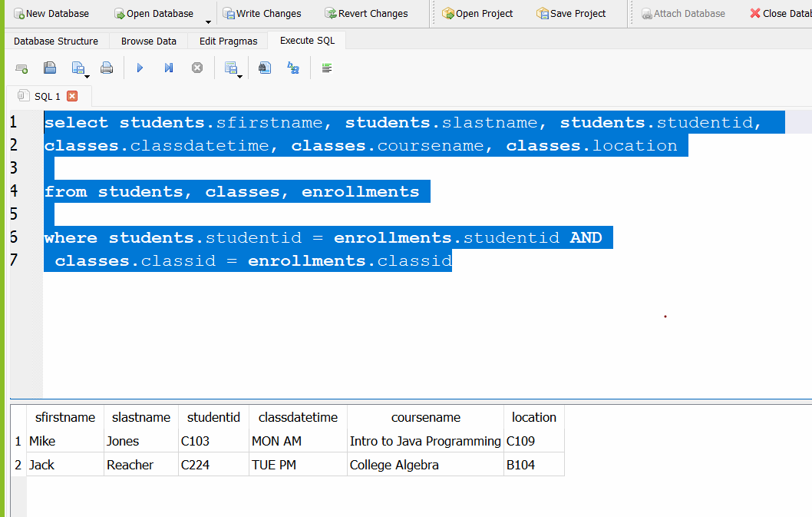Click the print icon in SQL toolbar
The image size is (812, 517).
click(x=107, y=68)
